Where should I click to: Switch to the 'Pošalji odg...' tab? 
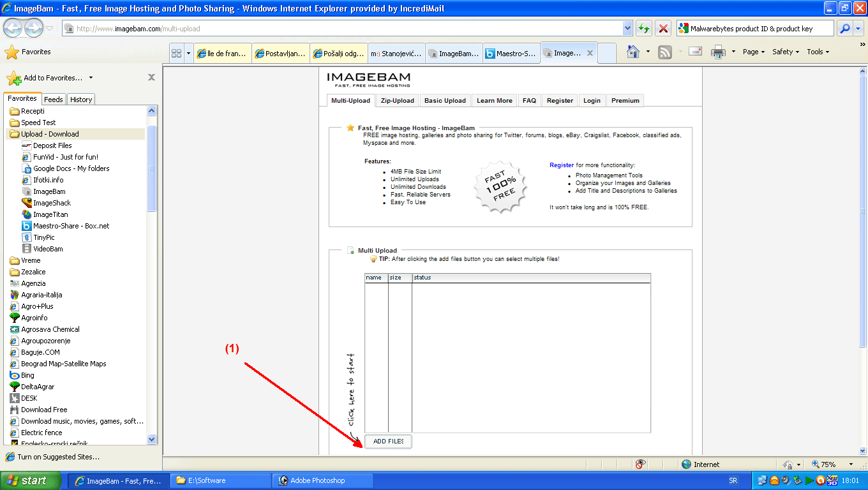339,54
